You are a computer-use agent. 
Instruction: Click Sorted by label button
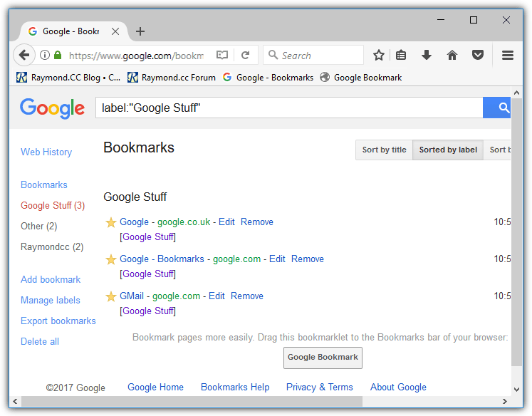point(448,150)
